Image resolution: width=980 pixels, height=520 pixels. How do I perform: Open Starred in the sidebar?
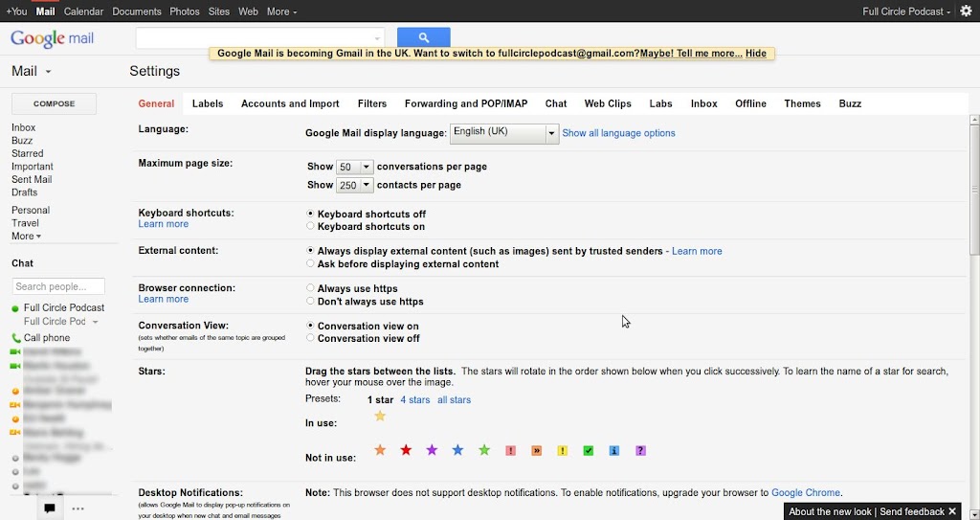pos(28,153)
